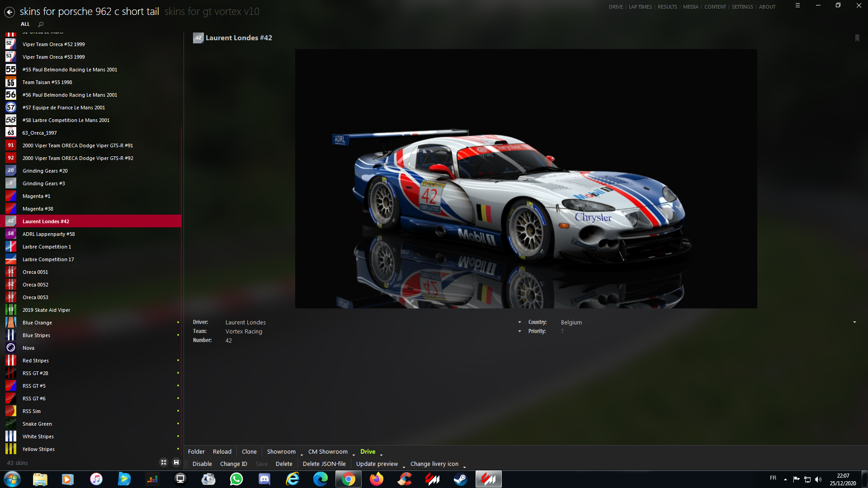The image size is (868, 488).
Task: Expand the Drive button dropdown arrow
Action: 381,455
